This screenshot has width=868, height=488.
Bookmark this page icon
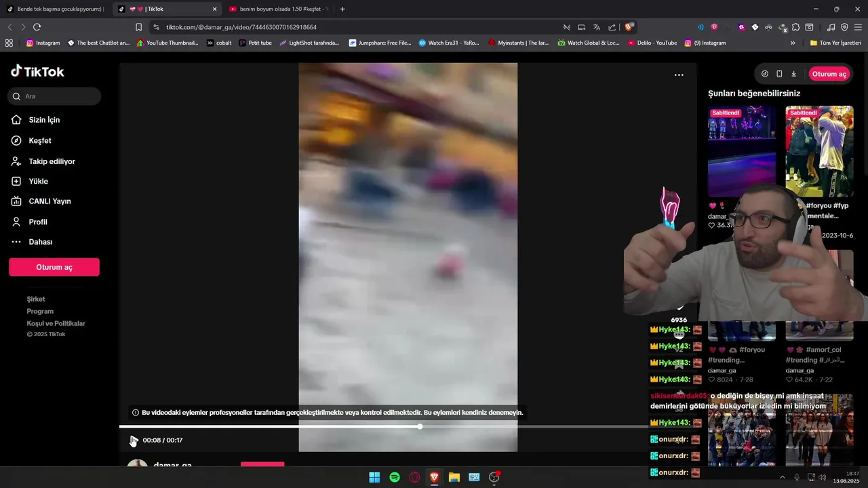tap(138, 27)
